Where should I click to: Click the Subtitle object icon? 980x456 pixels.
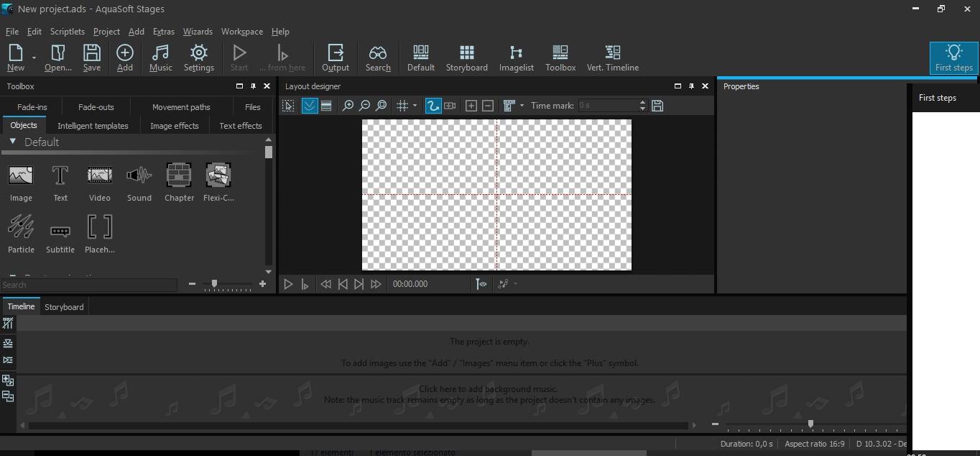click(x=60, y=234)
